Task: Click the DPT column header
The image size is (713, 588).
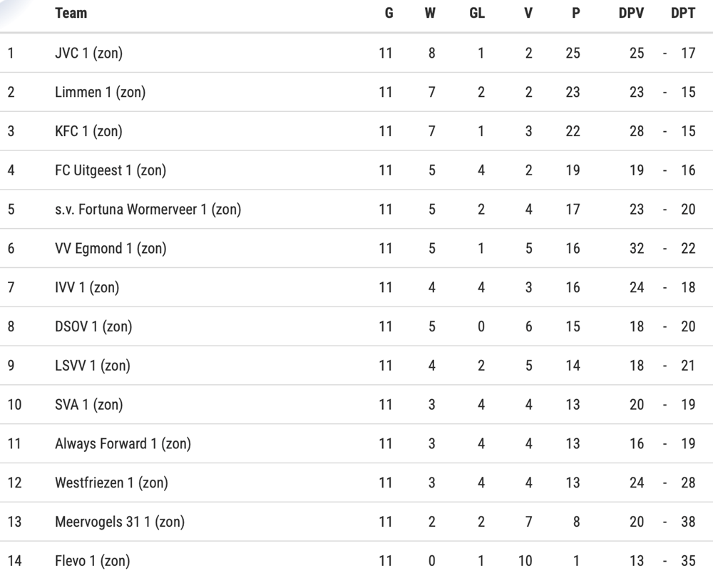Action: [x=683, y=13]
